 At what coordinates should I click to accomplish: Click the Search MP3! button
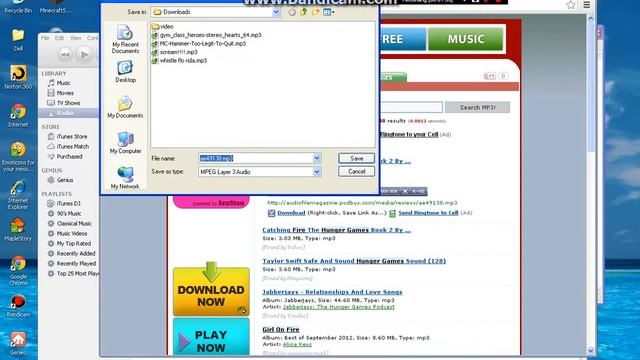pos(477,107)
